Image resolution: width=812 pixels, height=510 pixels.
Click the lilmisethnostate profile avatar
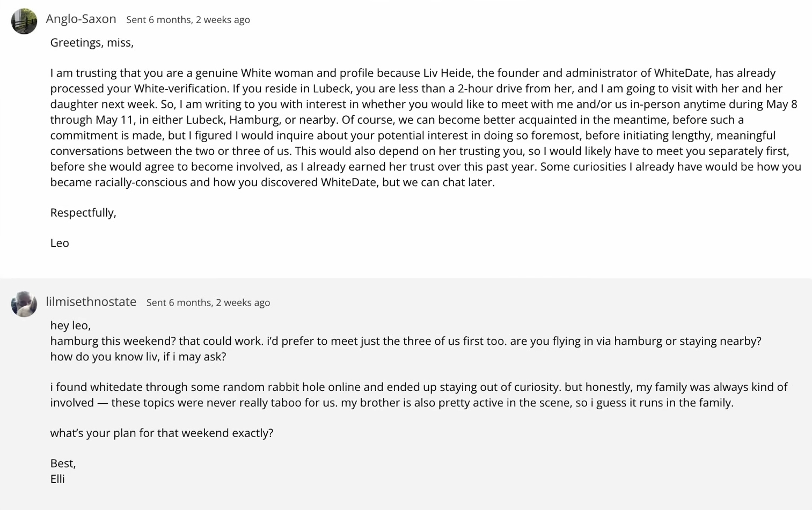24,304
